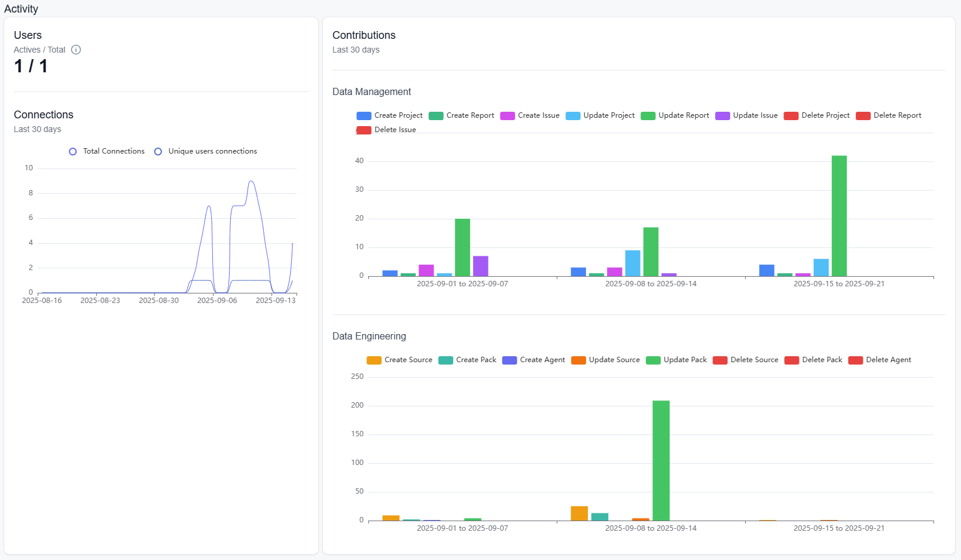Toggle the Unique users connections series
Image resolution: width=961 pixels, height=560 pixels.
(x=206, y=151)
